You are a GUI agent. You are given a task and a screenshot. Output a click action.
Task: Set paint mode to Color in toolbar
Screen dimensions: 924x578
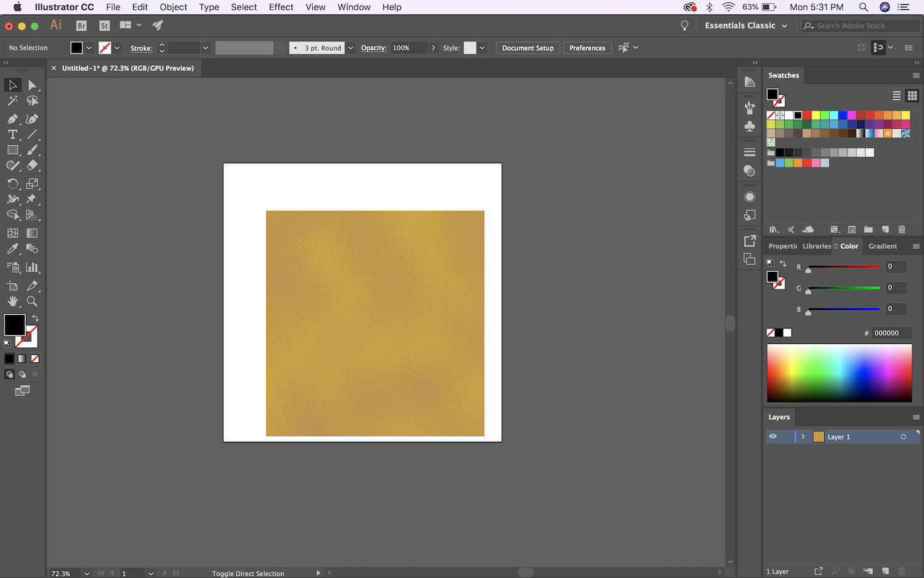tap(9, 359)
